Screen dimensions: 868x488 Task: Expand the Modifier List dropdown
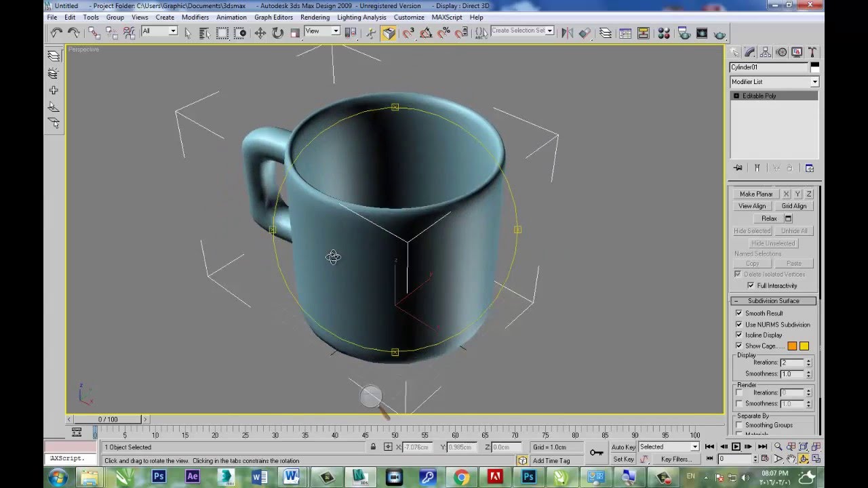click(774, 81)
